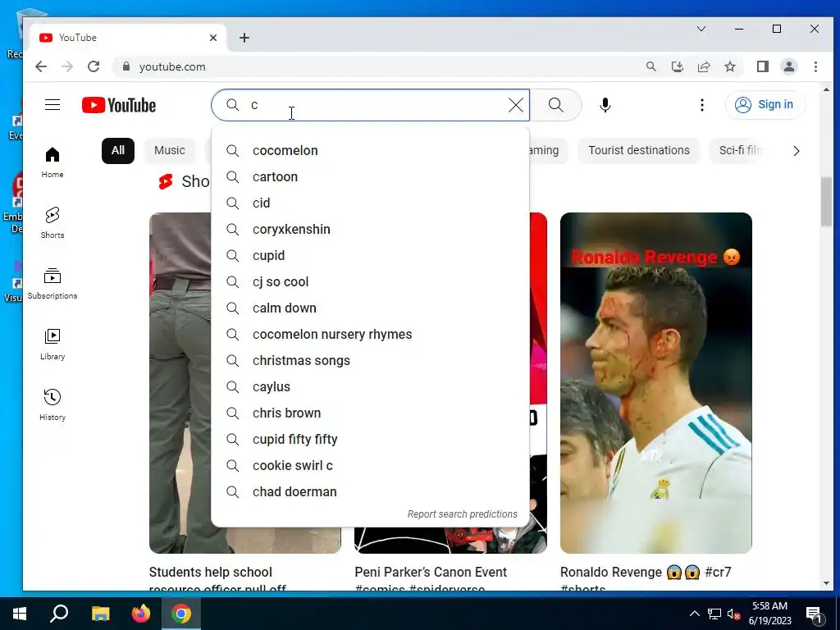The height and width of the screenshot is (630, 840).
Task: Open the Windows Start menu
Action: coord(20,614)
